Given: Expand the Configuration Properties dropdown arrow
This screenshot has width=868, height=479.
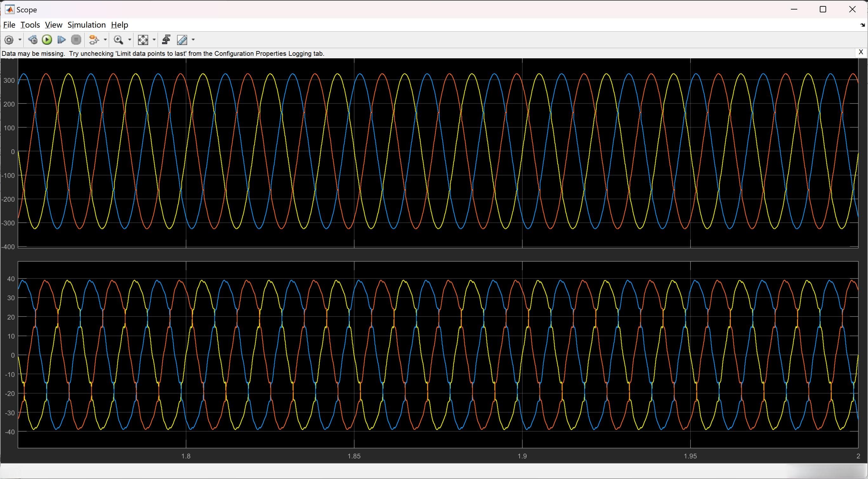Looking at the screenshot, I should 20,40.
